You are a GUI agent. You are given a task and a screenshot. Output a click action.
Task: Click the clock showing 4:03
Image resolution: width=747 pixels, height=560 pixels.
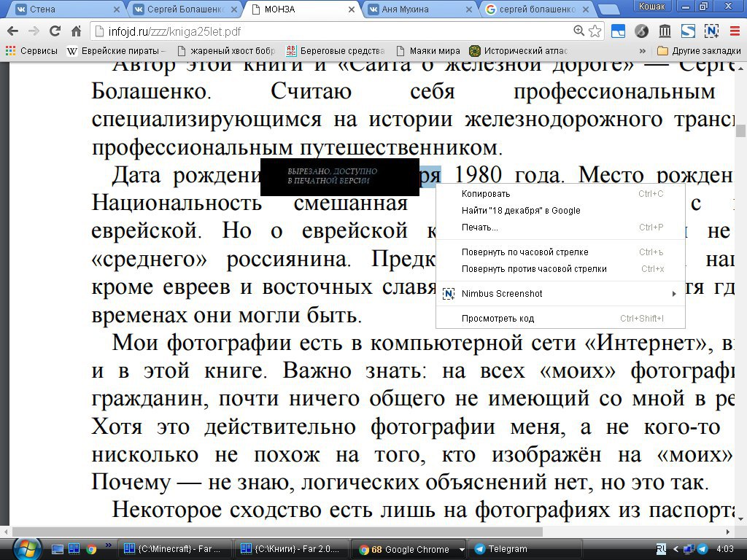[x=724, y=549]
